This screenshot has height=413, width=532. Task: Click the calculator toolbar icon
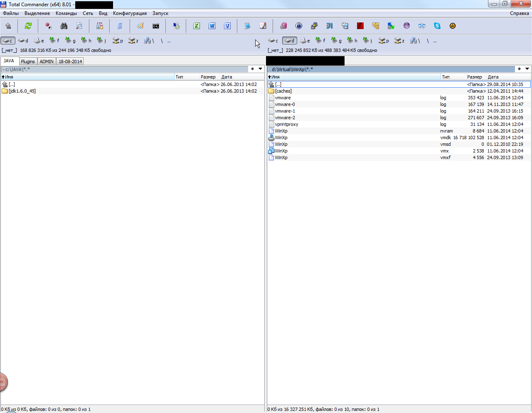click(120, 26)
